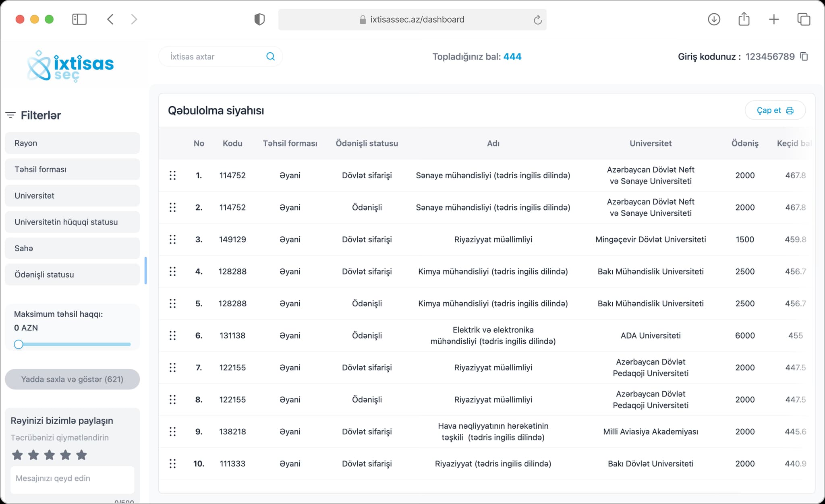Click ADA Universiteti cell
The height and width of the screenshot is (504, 825).
point(651,335)
